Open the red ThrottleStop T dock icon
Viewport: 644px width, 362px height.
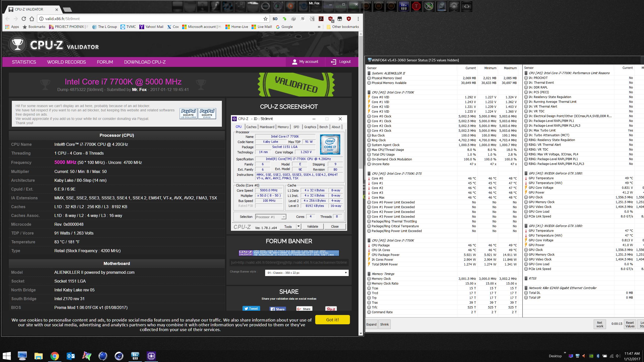(416, 6)
